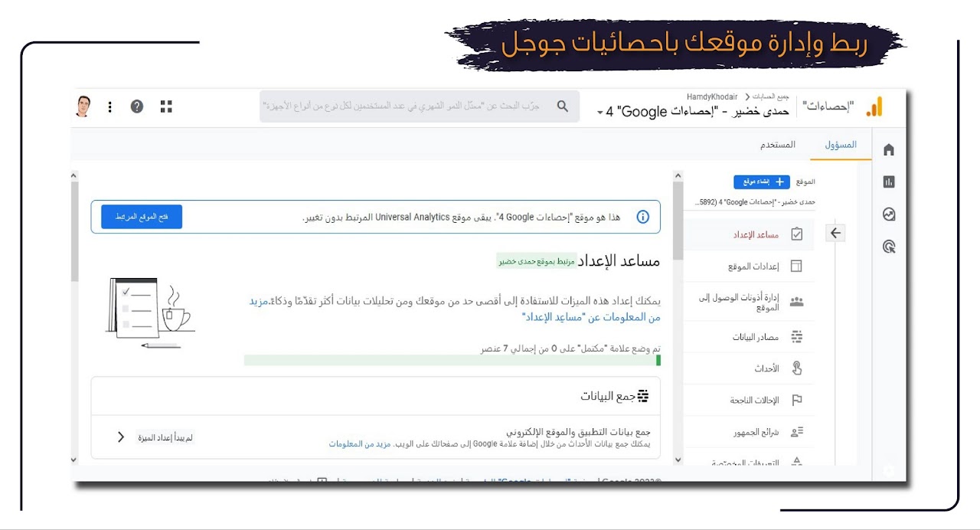The width and height of the screenshot is (980, 530).
Task: Open the Home icon in right navigation rail
Action: (x=889, y=149)
